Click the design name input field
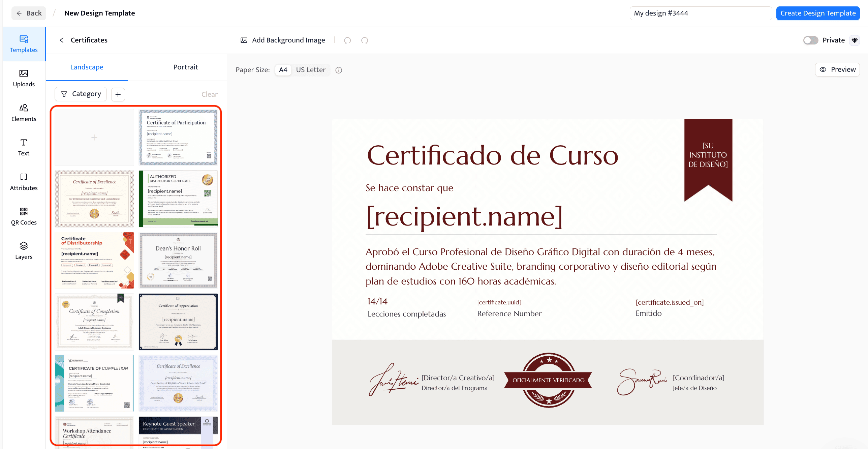Image resolution: width=868 pixels, height=449 pixels. (701, 13)
